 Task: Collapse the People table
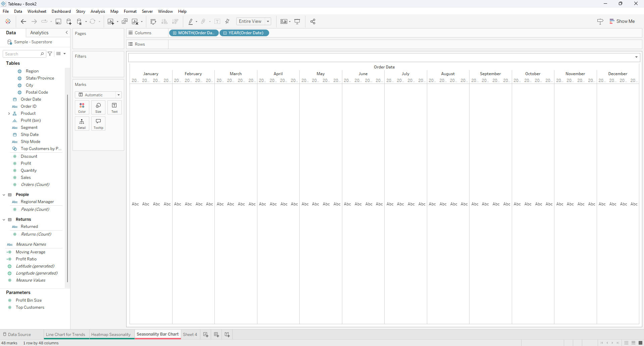pos(4,195)
